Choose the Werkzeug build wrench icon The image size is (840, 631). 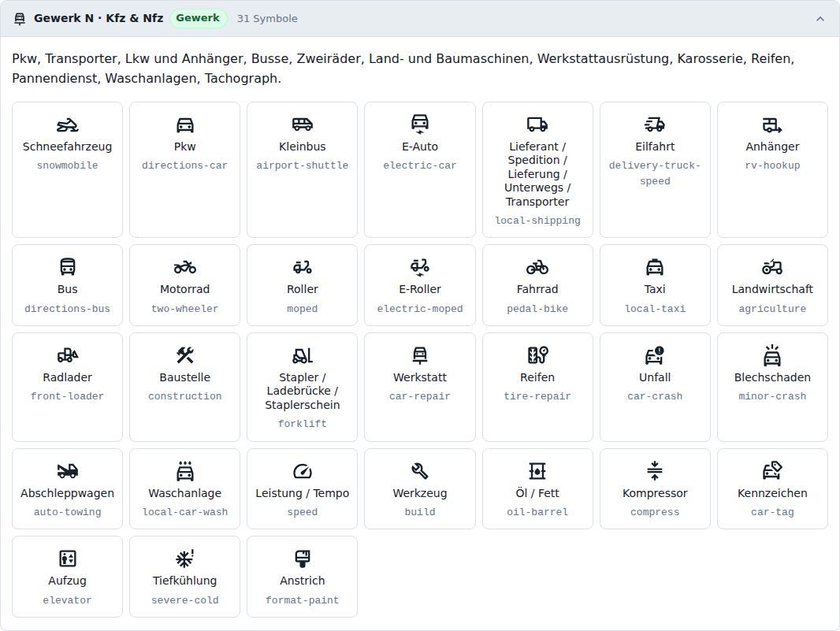click(x=419, y=470)
